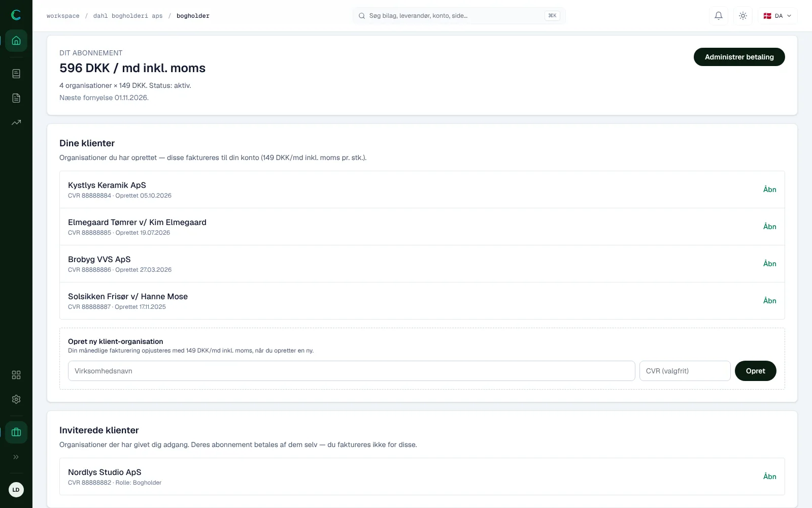812x508 pixels.
Task: Click the 596 DKK / md price heading
Action: pyautogui.click(x=132, y=68)
